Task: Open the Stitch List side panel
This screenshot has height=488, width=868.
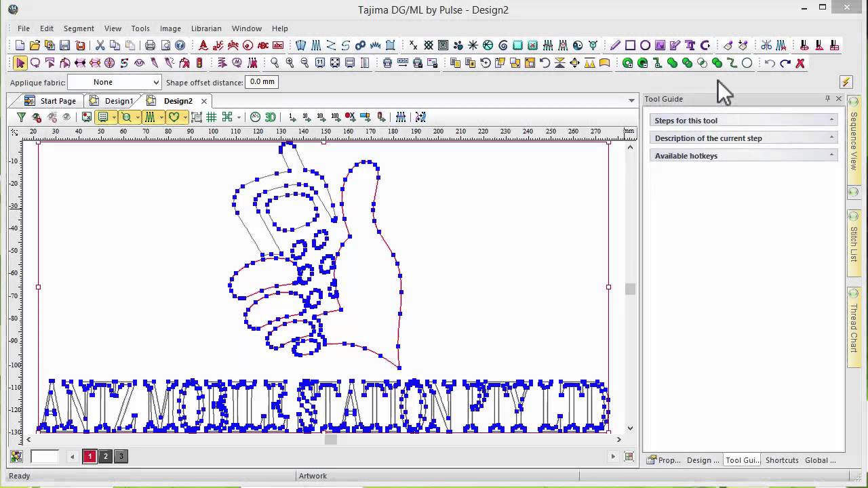Action: (854, 244)
